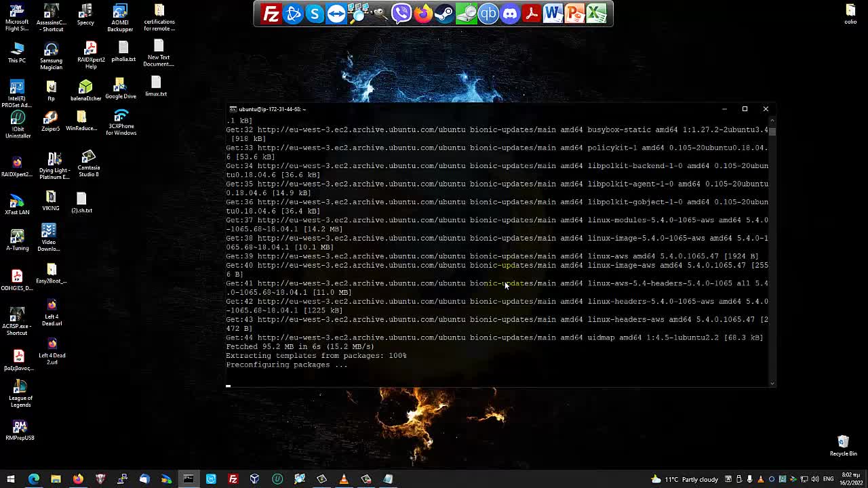Select the RMPrepUSB desktop icon
The height and width of the screenshot is (488, 868).
coord(20,430)
